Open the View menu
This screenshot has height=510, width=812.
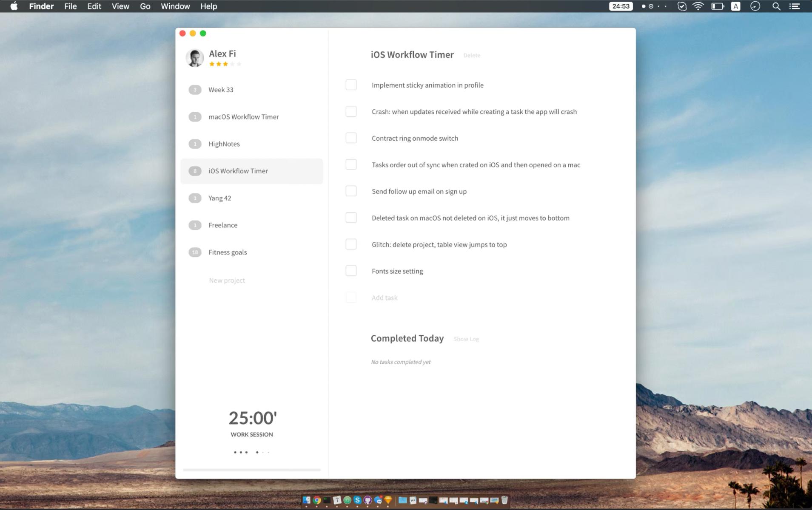click(120, 6)
